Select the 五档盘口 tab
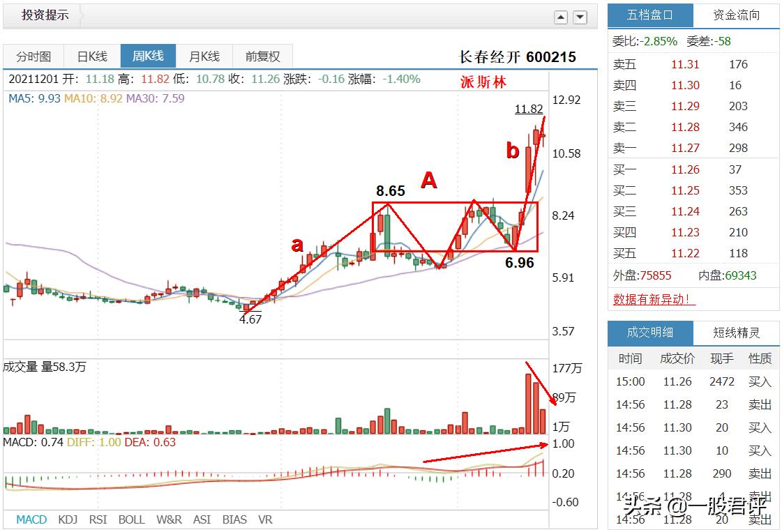The height and width of the screenshot is (532, 782). [x=650, y=15]
